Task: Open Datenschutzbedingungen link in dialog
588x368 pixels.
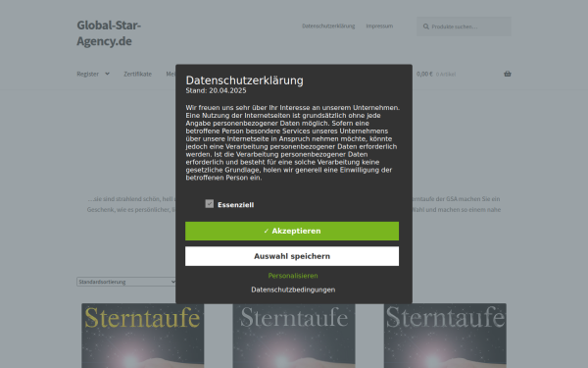Action: (x=293, y=289)
